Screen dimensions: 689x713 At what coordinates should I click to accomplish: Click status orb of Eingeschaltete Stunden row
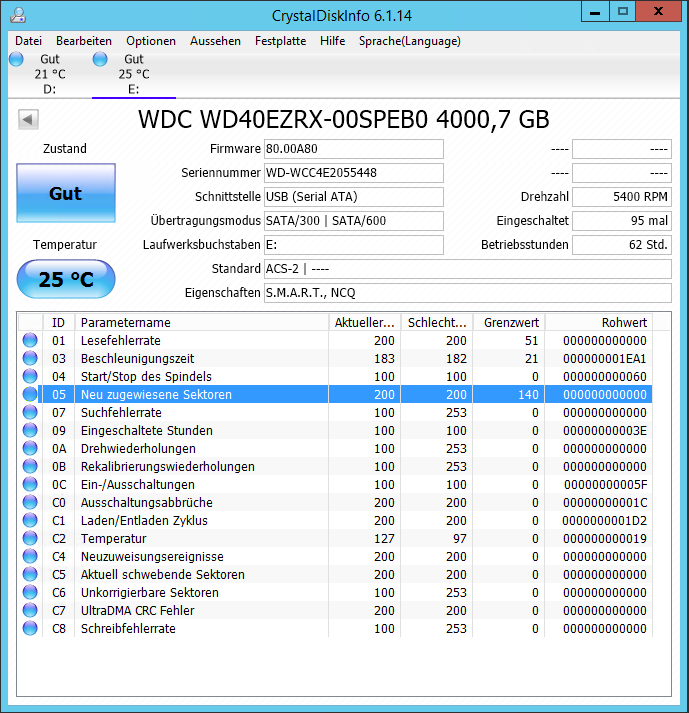30,430
